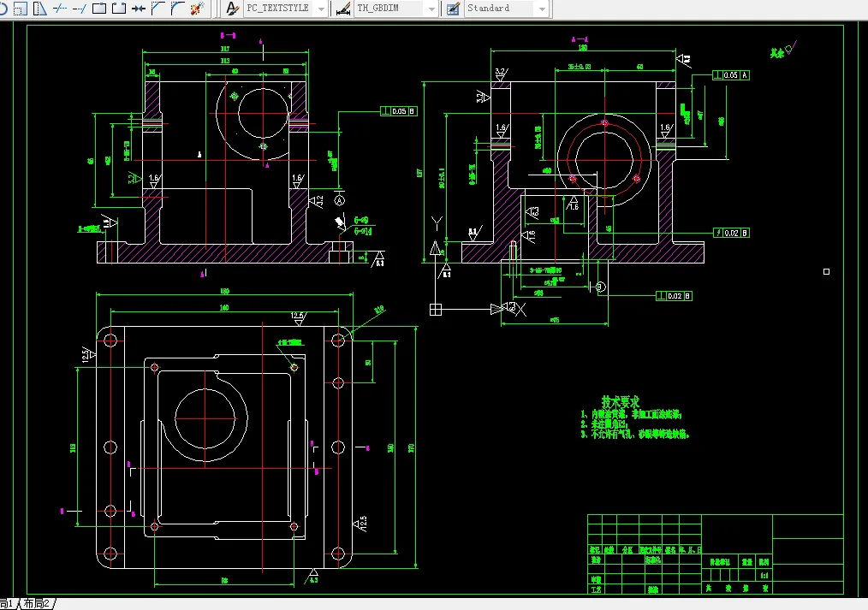Select the Rotate tool at toolbar left
The width and height of the screenshot is (868, 610).
click(4, 9)
